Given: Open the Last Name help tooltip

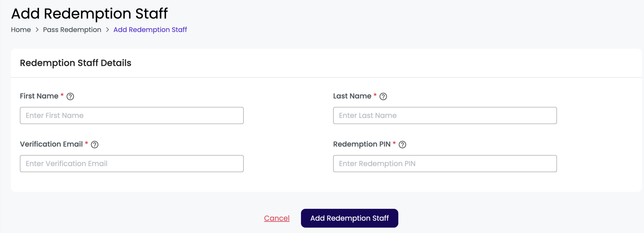Looking at the screenshot, I should [383, 96].
